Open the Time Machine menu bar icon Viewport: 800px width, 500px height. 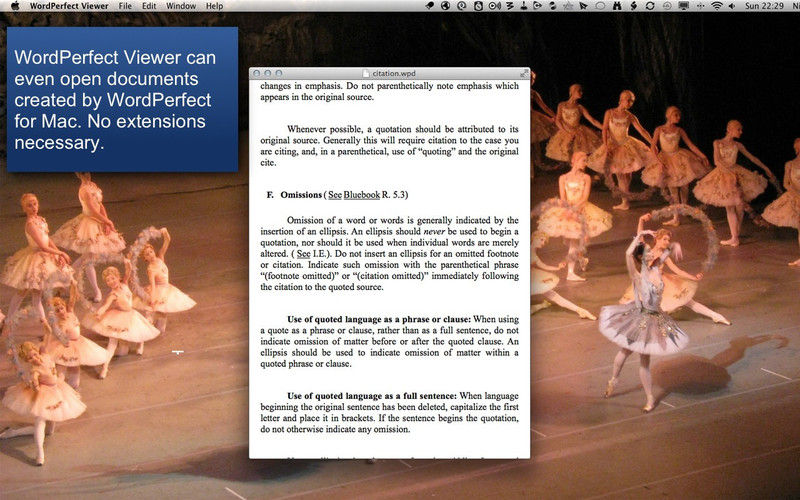[667, 6]
